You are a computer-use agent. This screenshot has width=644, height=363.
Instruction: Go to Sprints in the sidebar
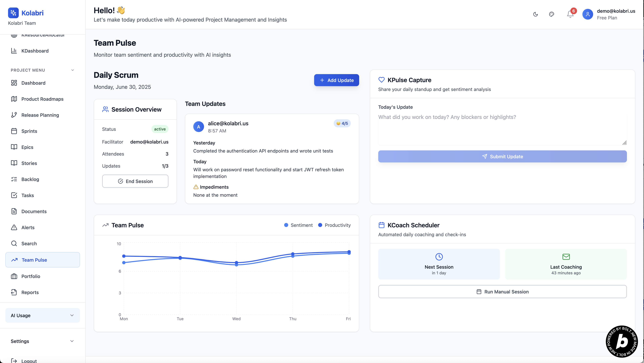pyautogui.click(x=29, y=131)
